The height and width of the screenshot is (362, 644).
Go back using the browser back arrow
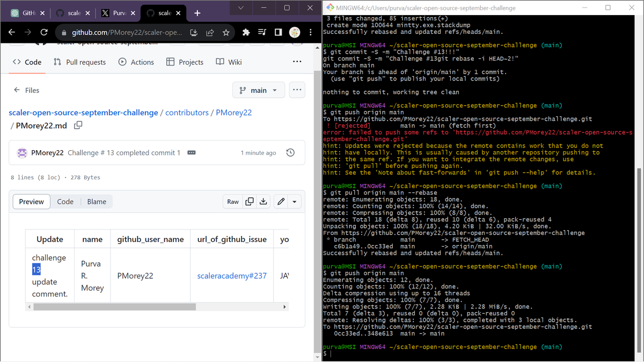coord(11,33)
